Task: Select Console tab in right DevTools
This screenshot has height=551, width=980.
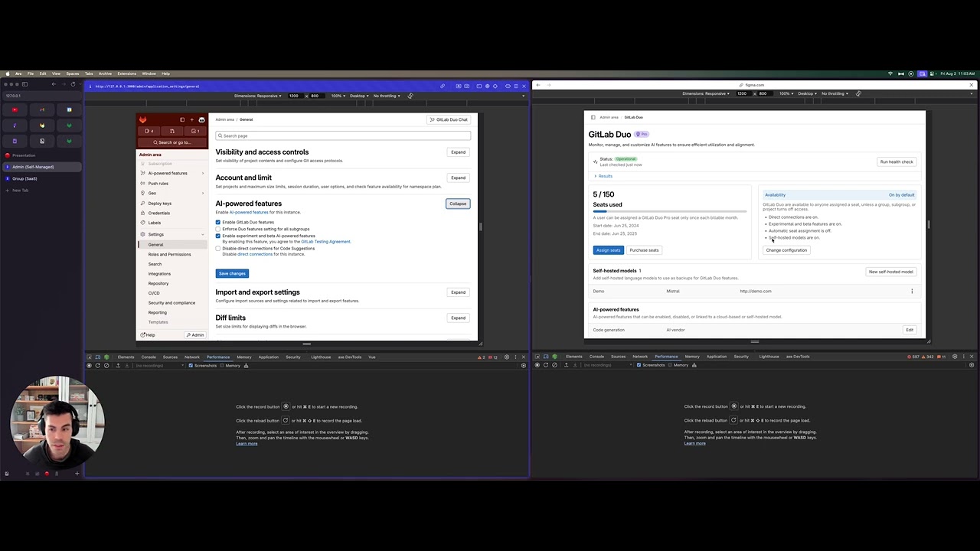Action: click(596, 357)
